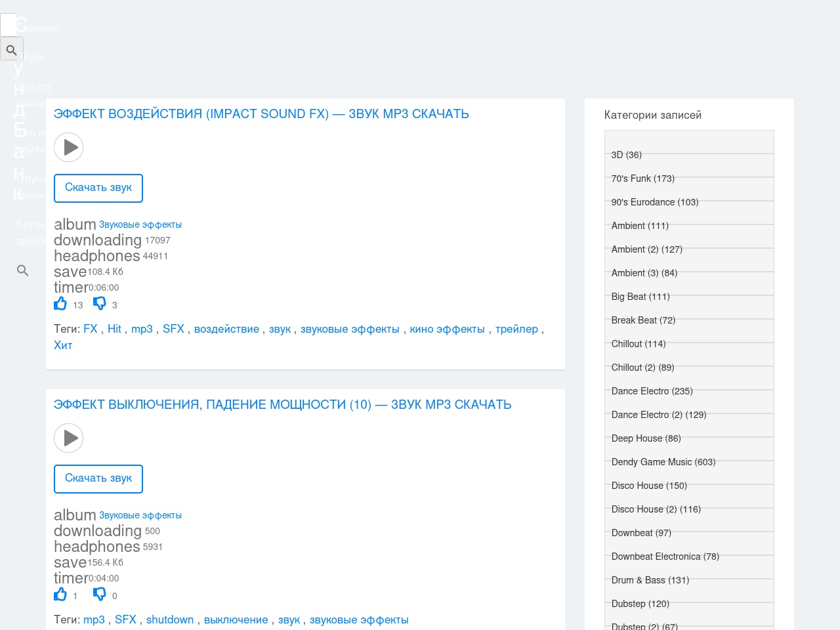Open the FX tag
This screenshot has height=630, width=840.
[91, 329]
